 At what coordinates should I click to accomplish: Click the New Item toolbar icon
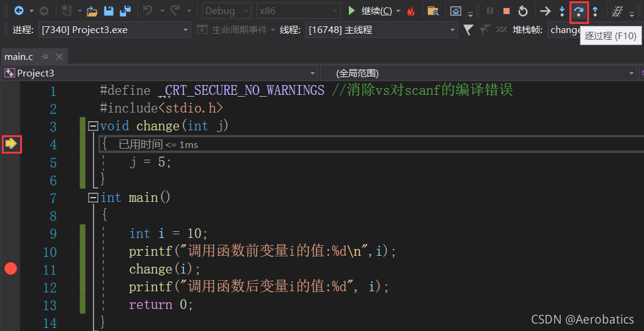(x=68, y=10)
